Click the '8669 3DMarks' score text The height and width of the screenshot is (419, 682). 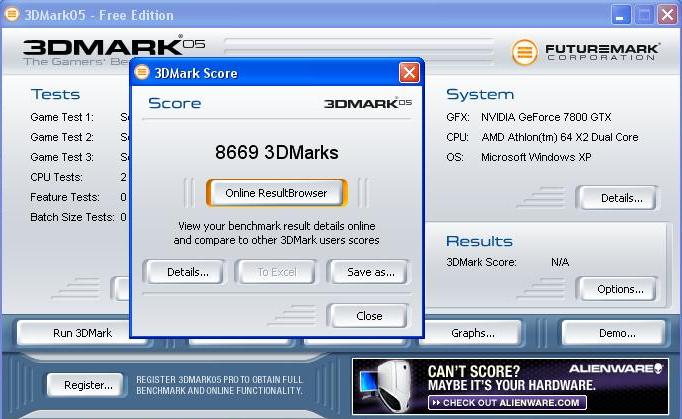click(x=277, y=153)
